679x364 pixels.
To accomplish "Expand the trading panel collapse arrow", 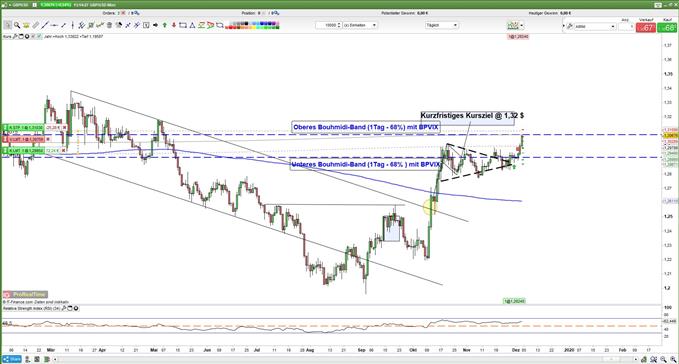I will [564, 26].
